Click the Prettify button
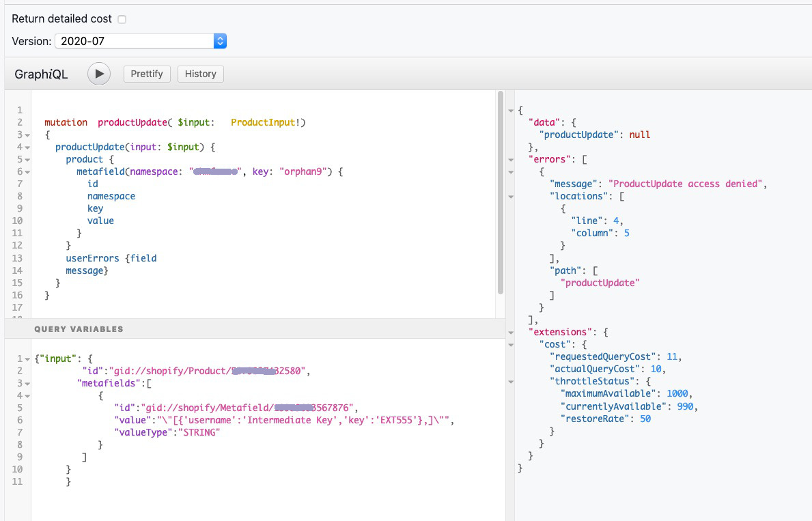Screen dimensions: 812x521 (x=147, y=74)
